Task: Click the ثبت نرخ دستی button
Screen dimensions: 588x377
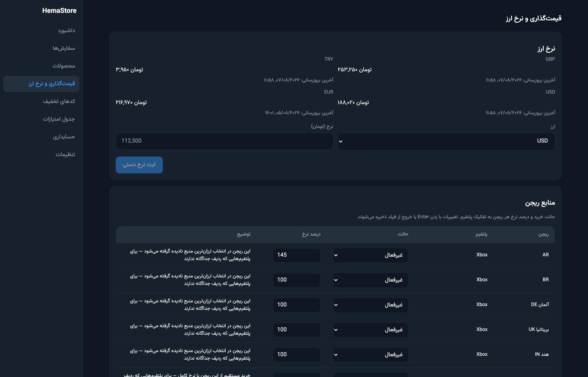Action: pyautogui.click(x=139, y=165)
